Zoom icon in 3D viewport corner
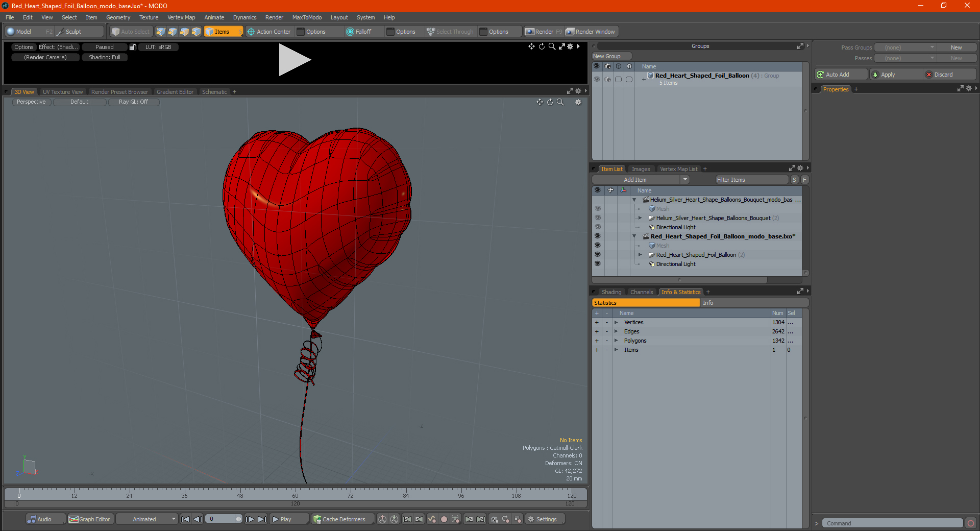This screenshot has height=531, width=980. point(560,102)
